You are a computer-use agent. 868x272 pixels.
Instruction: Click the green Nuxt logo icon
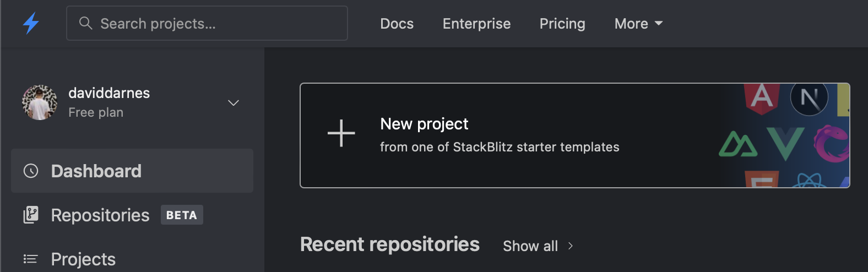click(x=737, y=144)
